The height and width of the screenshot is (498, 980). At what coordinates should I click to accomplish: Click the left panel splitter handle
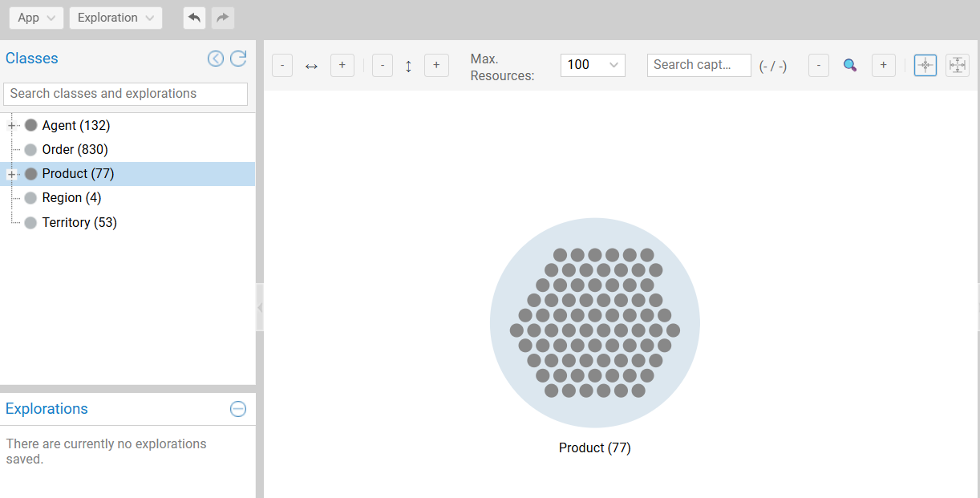[259, 307]
